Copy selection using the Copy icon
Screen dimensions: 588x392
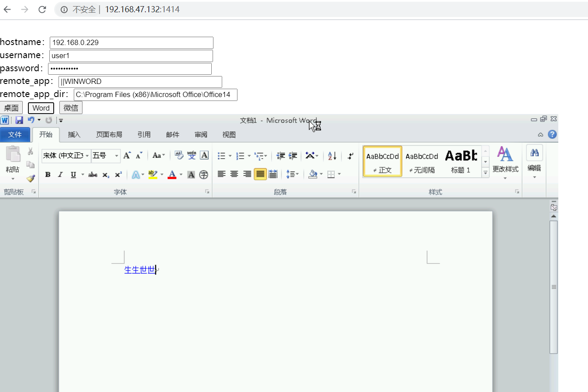[x=31, y=165]
